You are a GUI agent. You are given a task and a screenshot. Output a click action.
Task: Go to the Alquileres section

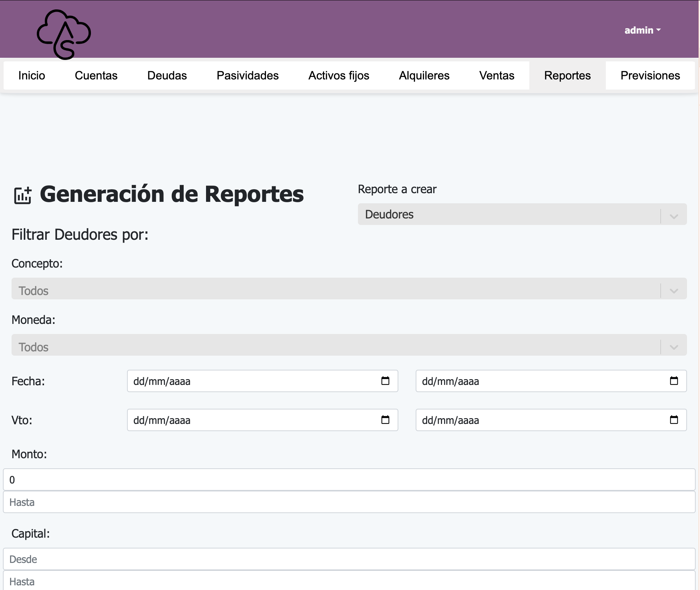point(424,75)
